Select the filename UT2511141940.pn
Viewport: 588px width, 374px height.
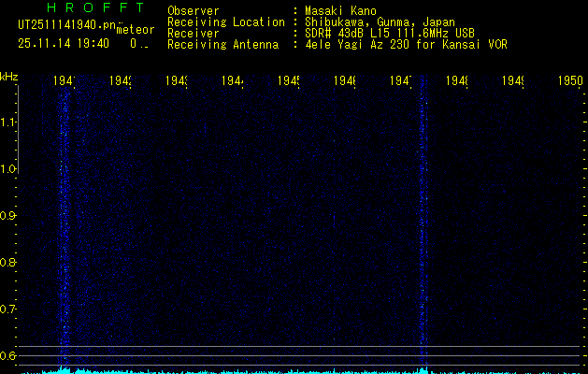point(67,24)
